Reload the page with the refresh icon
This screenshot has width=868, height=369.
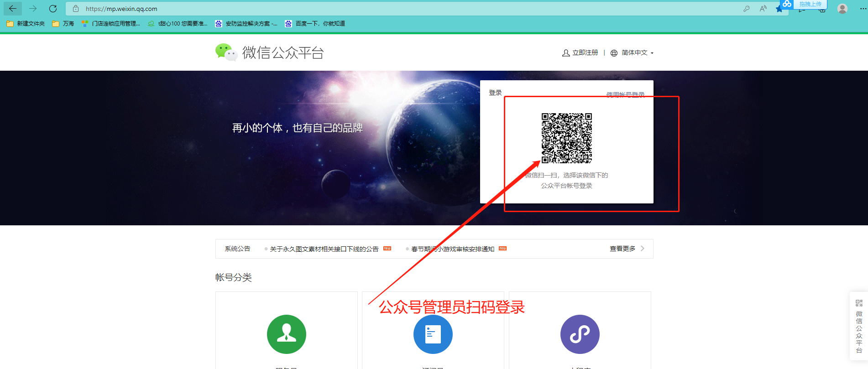point(53,9)
